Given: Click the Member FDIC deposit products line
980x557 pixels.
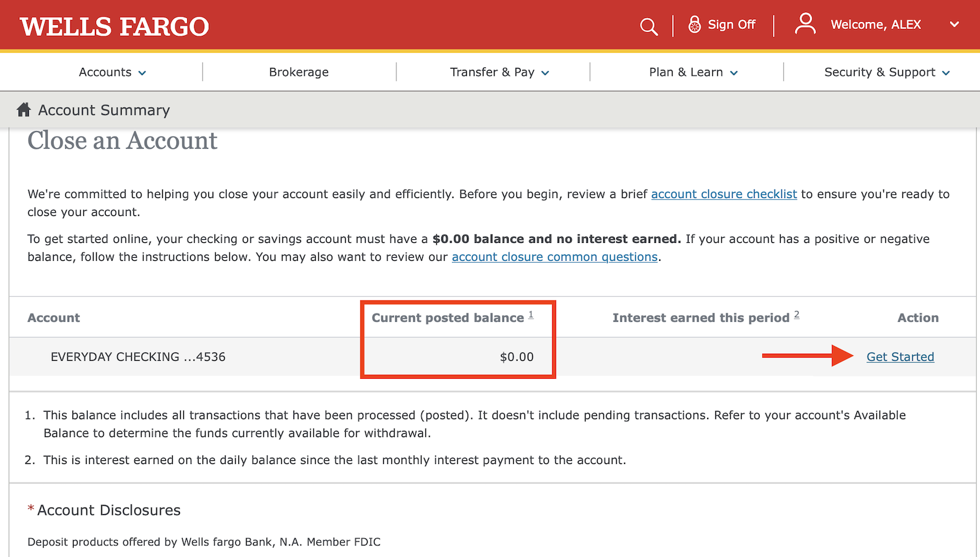Looking at the screenshot, I should 204,542.
